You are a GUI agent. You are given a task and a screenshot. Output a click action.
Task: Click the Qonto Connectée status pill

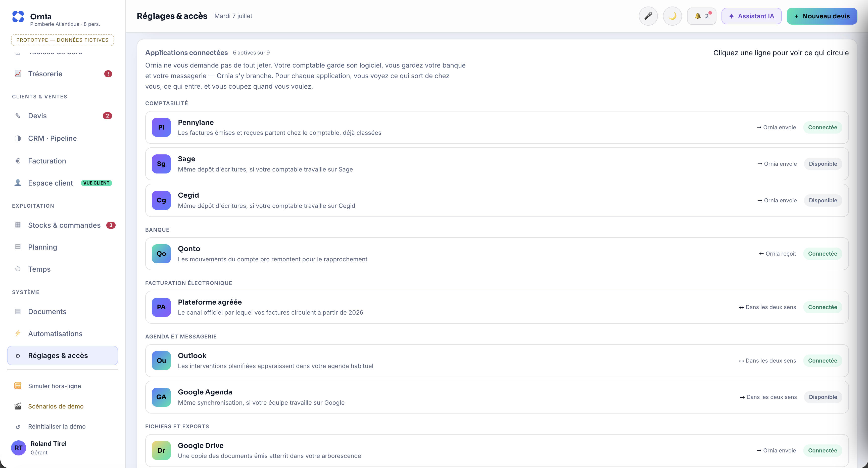[x=823, y=254]
